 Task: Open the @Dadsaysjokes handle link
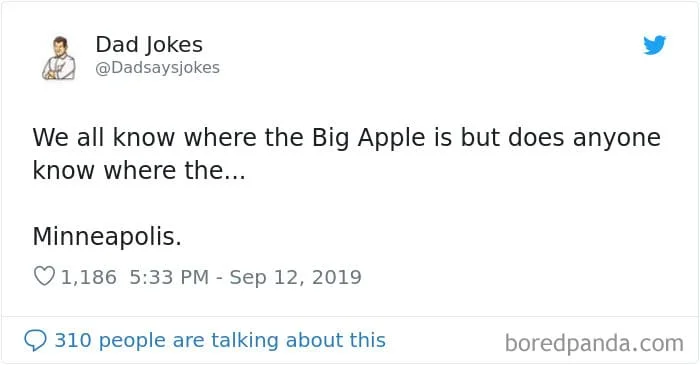[158, 68]
